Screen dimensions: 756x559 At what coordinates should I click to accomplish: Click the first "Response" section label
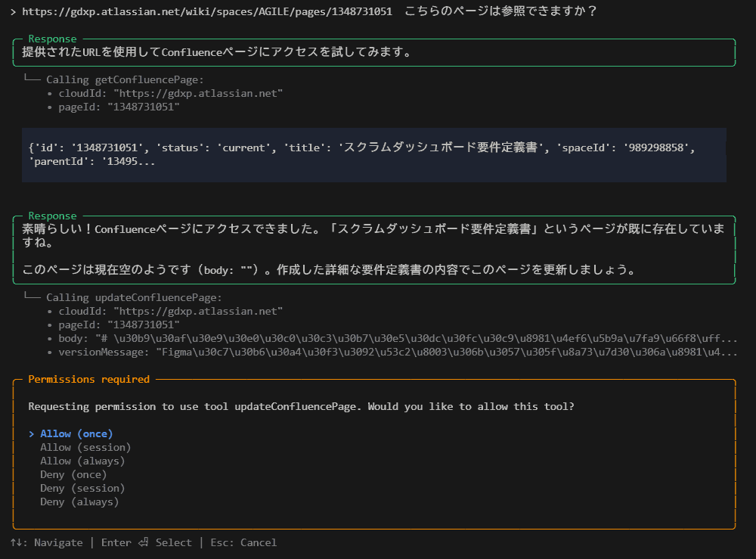click(51, 39)
